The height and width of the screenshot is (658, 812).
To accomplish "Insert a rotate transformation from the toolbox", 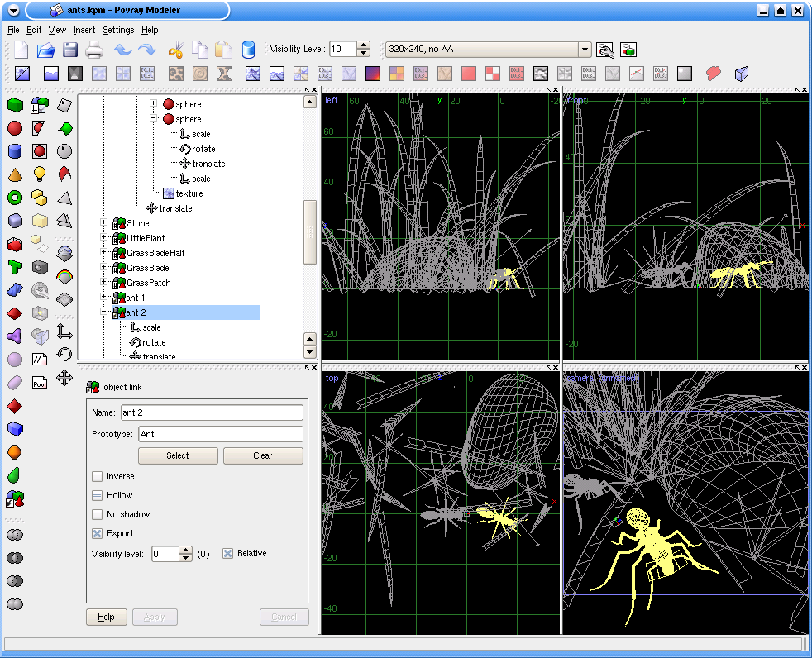I will pyautogui.click(x=64, y=355).
